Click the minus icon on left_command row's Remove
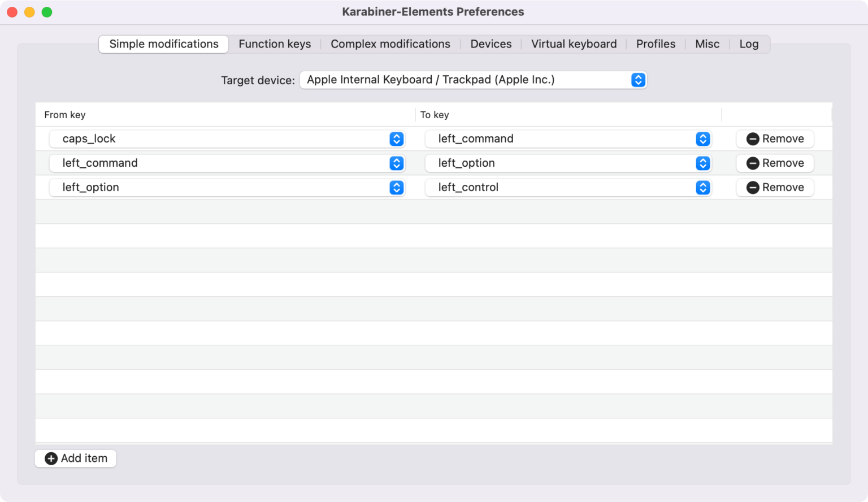 (x=752, y=163)
